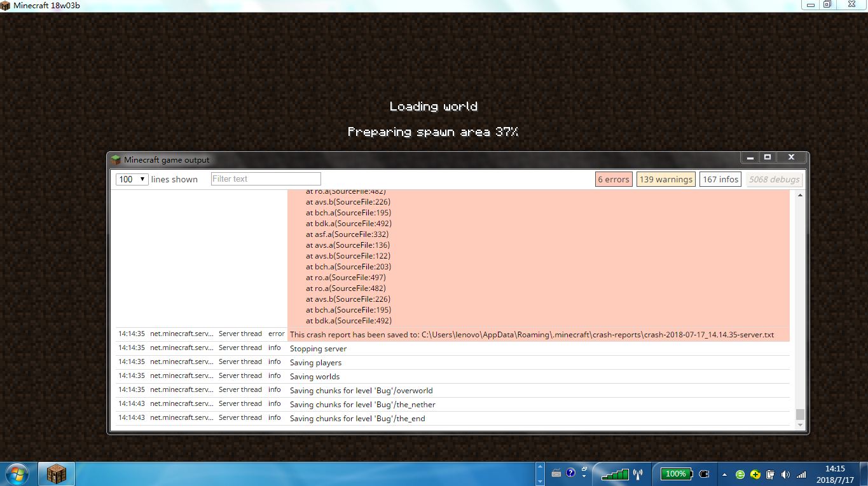Click the keyboard input method icon
The width and height of the screenshot is (868, 486).
point(556,473)
